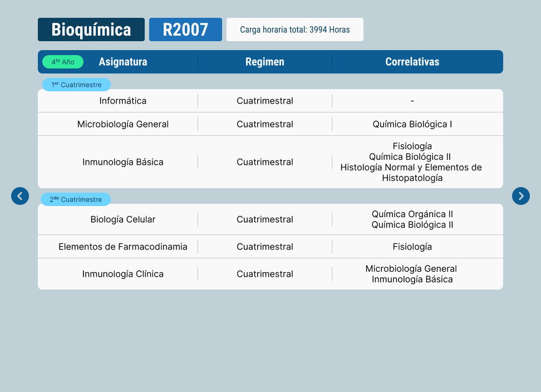Select the Biología Celular subject
Image resolution: width=541 pixels, height=392 pixels.
point(123,219)
